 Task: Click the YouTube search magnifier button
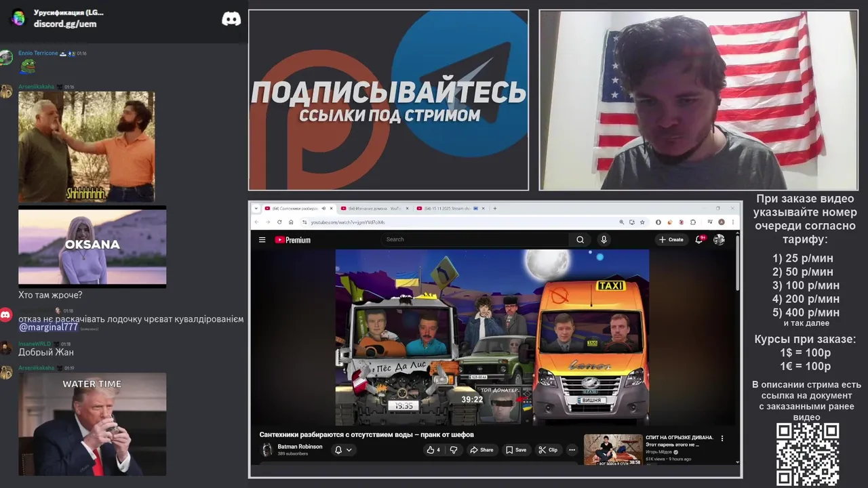[x=580, y=239]
